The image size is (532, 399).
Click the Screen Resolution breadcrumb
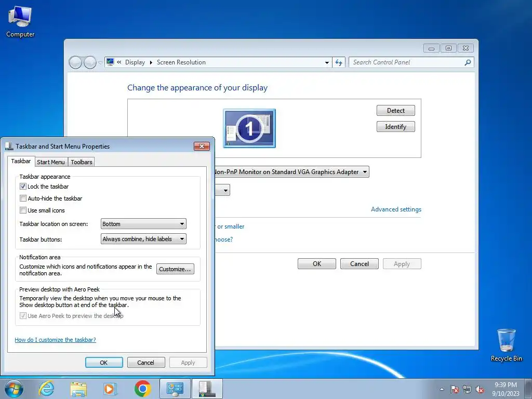(181, 62)
